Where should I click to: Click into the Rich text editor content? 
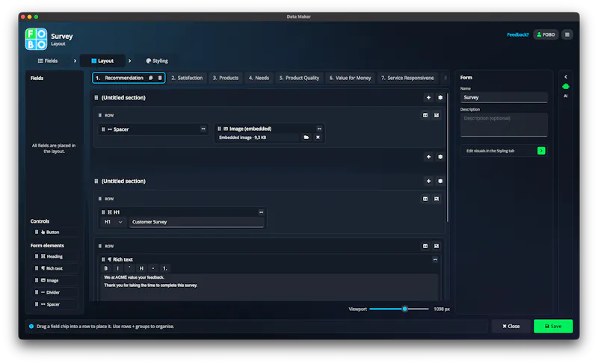pyautogui.click(x=269, y=287)
